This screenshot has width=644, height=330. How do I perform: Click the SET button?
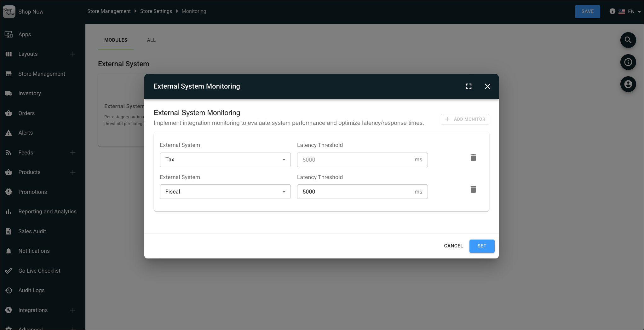click(x=482, y=246)
